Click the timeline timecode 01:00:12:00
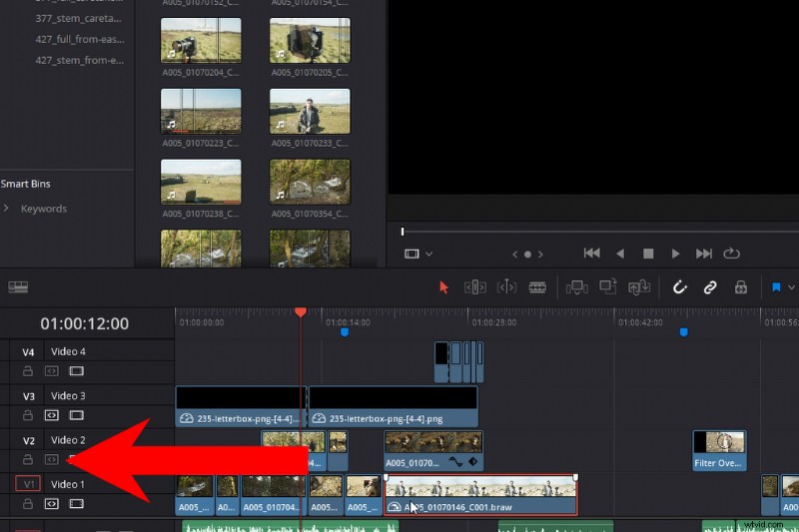 pyautogui.click(x=85, y=323)
